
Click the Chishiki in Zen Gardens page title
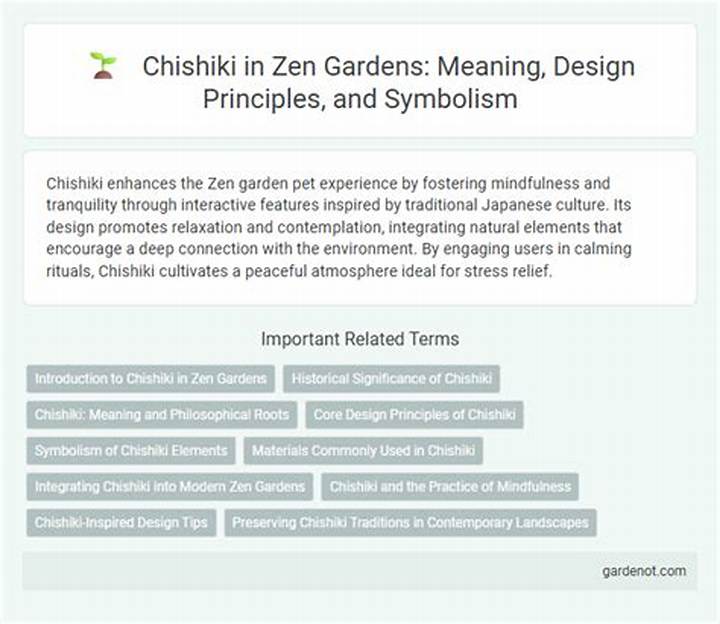[x=388, y=82]
